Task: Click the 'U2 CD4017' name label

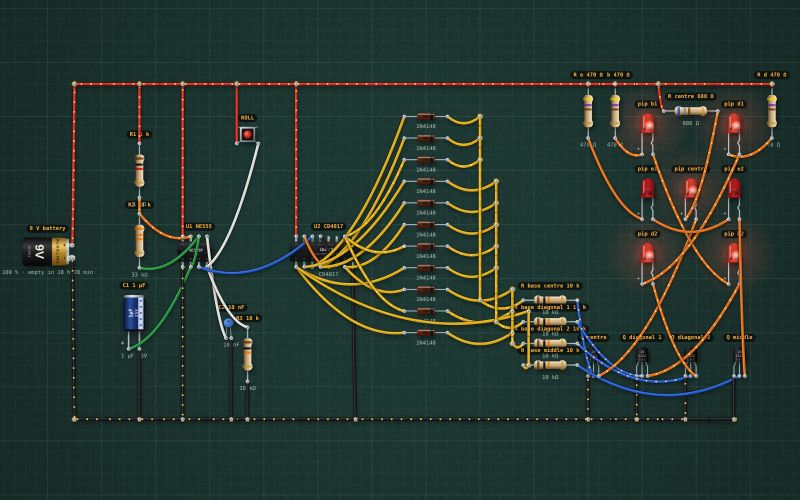Action: coord(329,226)
